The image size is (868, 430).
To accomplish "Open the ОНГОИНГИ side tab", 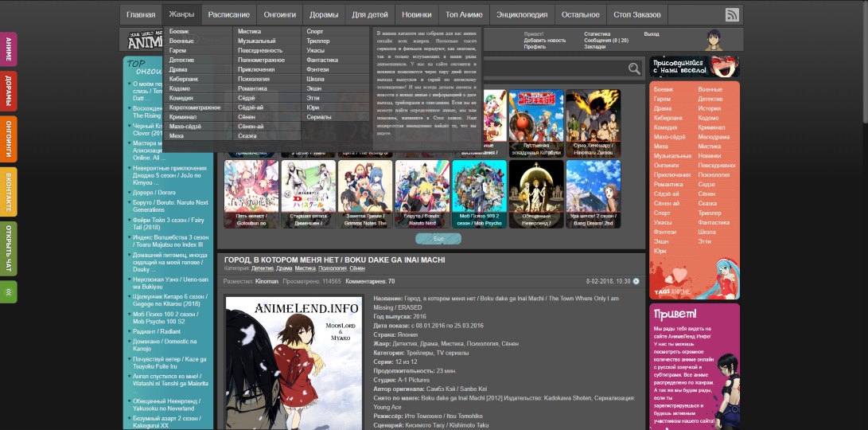I will pos(8,139).
